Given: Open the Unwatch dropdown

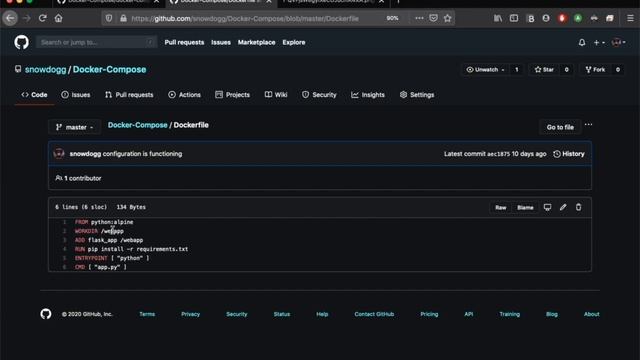Looking at the screenshot, I should click(486, 70).
